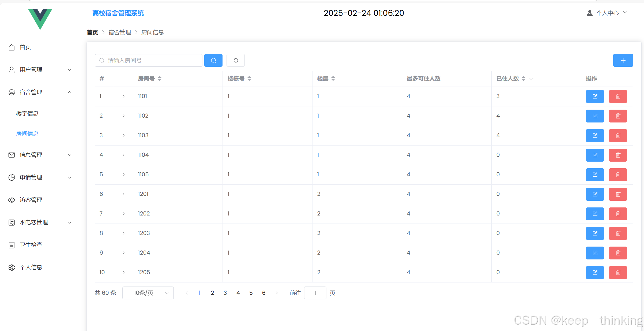The image size is (644, 331).
Task: Open 个人中心 user dropdown
Action: pyautogui.click(x=607, y=13)
